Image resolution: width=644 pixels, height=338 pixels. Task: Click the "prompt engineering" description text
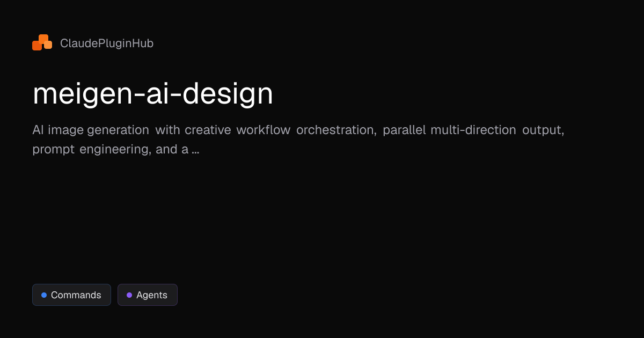pyautogui.click(x=90, y=150)
